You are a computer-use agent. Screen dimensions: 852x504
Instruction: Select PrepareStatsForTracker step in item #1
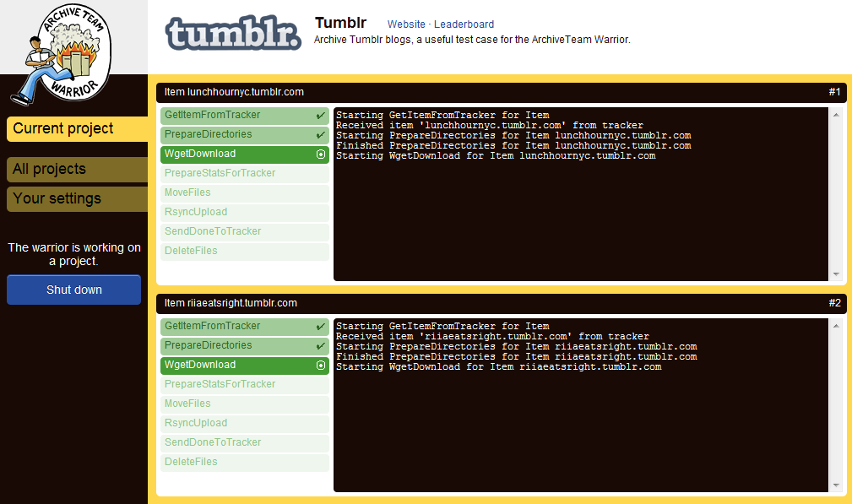(x=245, y=173)
